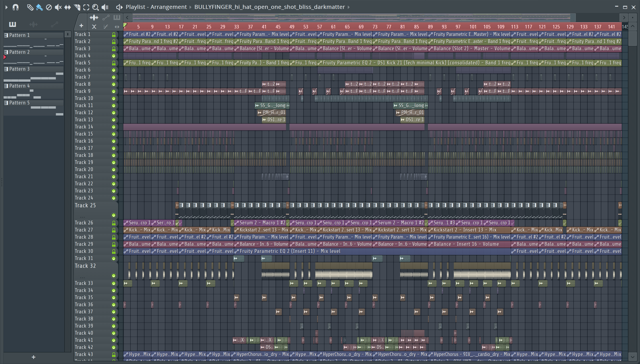Open the Playlist - Arrangement menu
This screenshot has width=640, height=364.
click(x=156, y=7)
